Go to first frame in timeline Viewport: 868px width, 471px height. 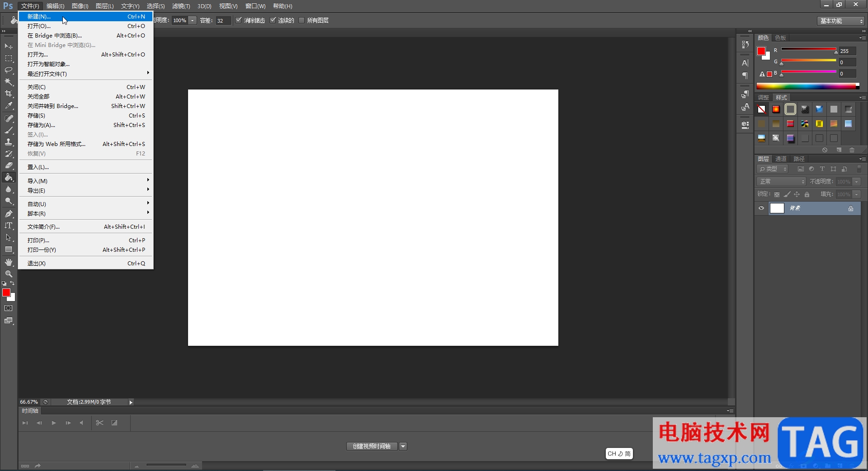pos(25,423)
